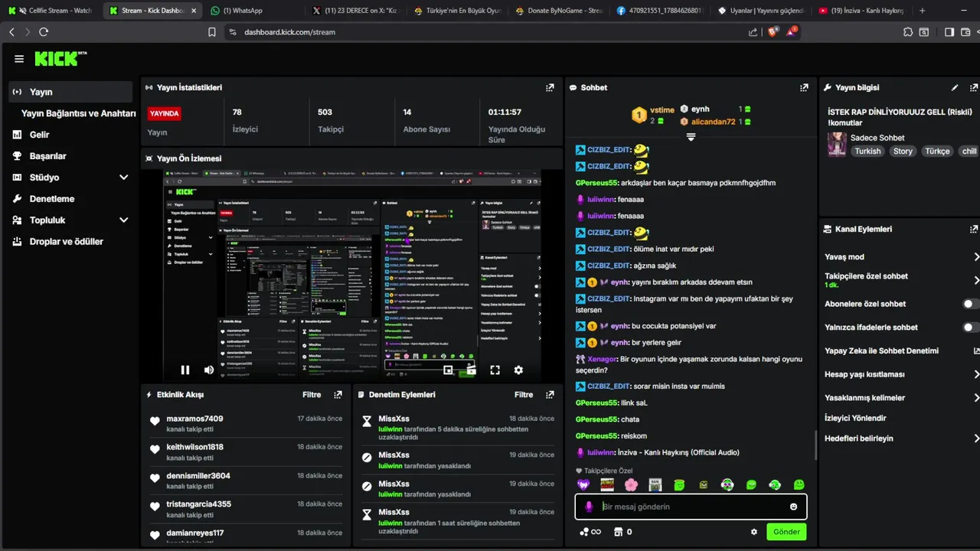This screenshot has height=551, width=980.
Task: Open Yavaş mod options
Action: (901, 257)
